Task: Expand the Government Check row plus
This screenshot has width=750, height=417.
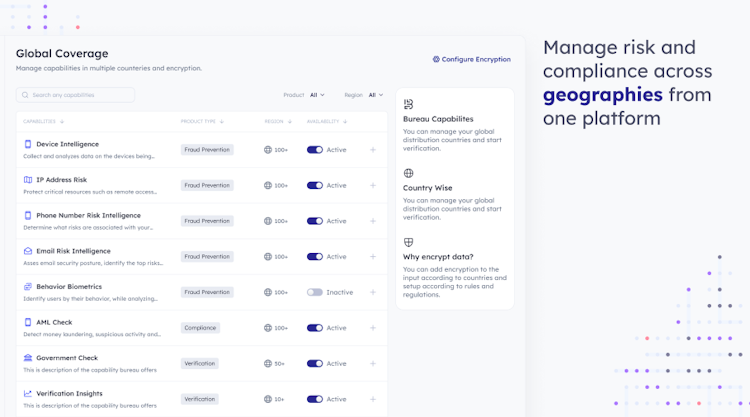Action: [373, 363]
